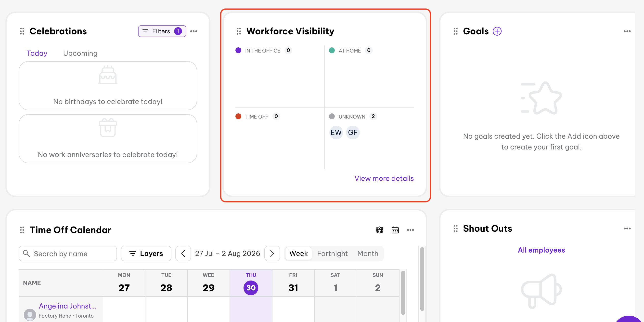Go to previous week in calendar
Viewport: 644px width, 322px height.
click(183, 254)
